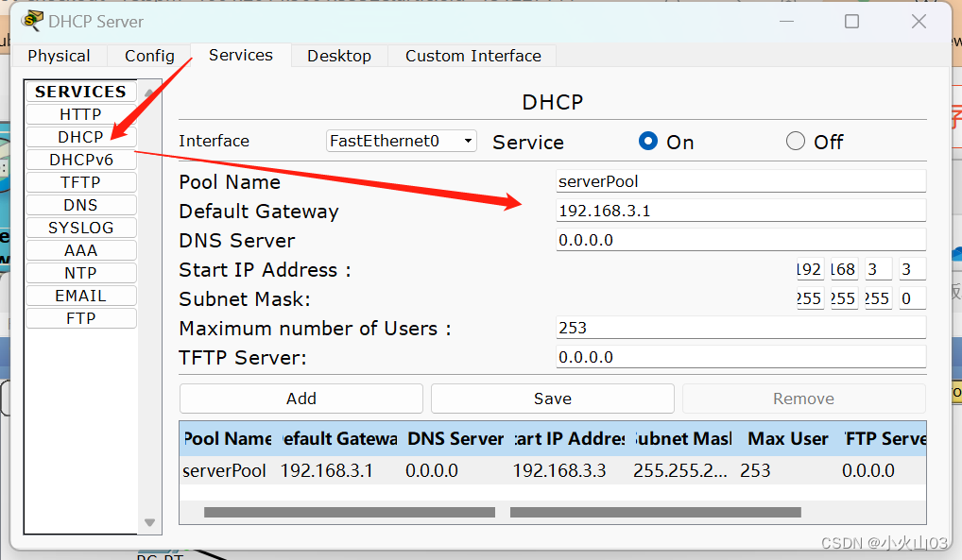Click the right horizontal scrollbar of the pool table
The image size is (962, 560).
[x=655, y=512]
